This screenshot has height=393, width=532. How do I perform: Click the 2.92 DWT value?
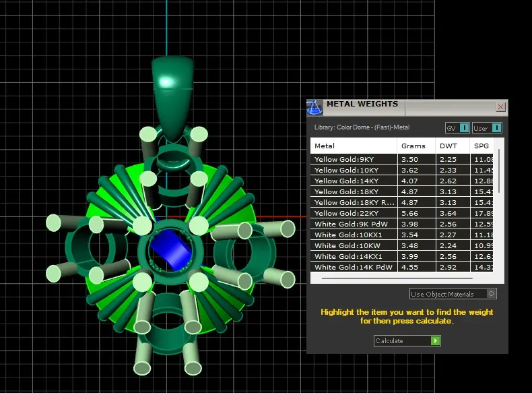(x=448, y=268)
